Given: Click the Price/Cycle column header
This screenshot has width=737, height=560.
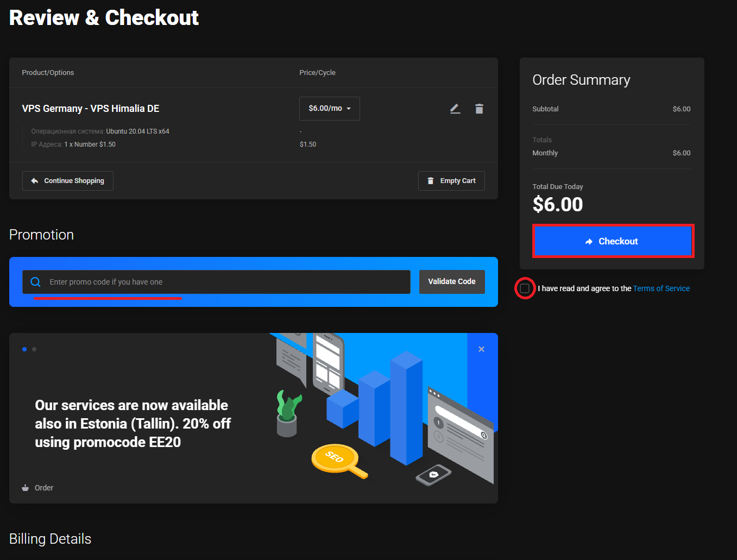Looking at the screenshot, I should (x=318, y=73).
